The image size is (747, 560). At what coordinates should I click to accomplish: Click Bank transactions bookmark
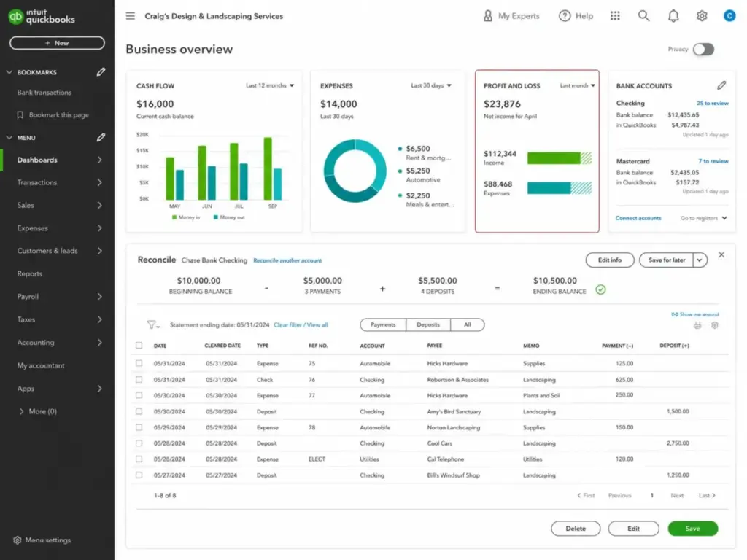44,93
